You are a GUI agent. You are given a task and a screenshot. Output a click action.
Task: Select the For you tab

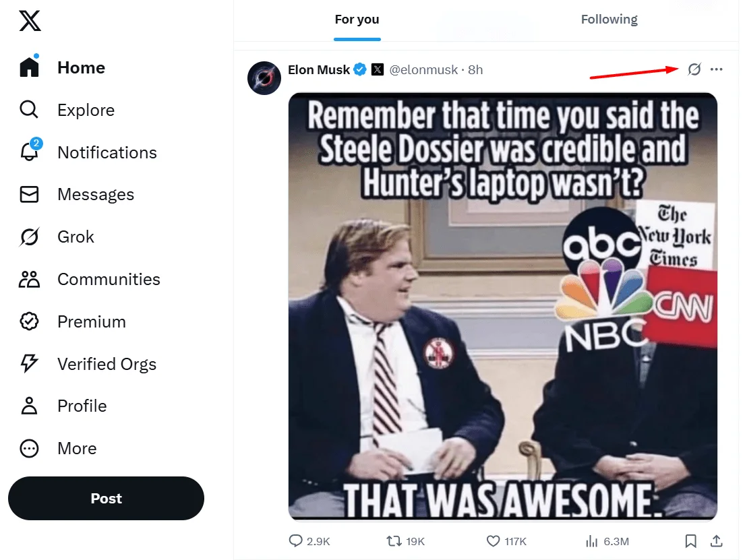(357, 20)
